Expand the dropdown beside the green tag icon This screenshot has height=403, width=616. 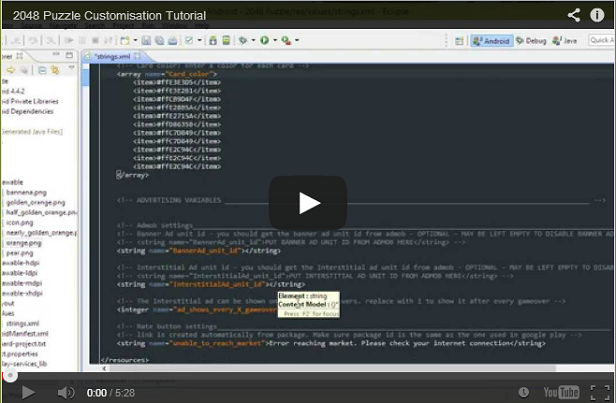click(x=253, y=40)
